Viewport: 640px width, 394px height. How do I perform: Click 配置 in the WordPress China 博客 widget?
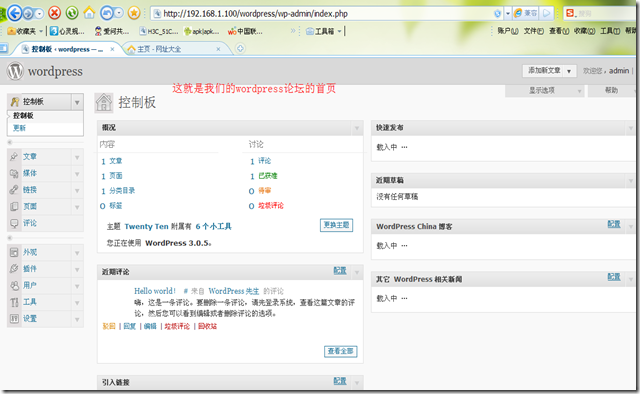(614, 224)
